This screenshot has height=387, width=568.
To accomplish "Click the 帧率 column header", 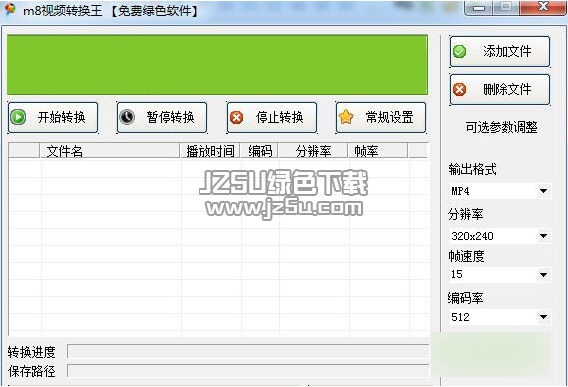I will click(378, 151).
